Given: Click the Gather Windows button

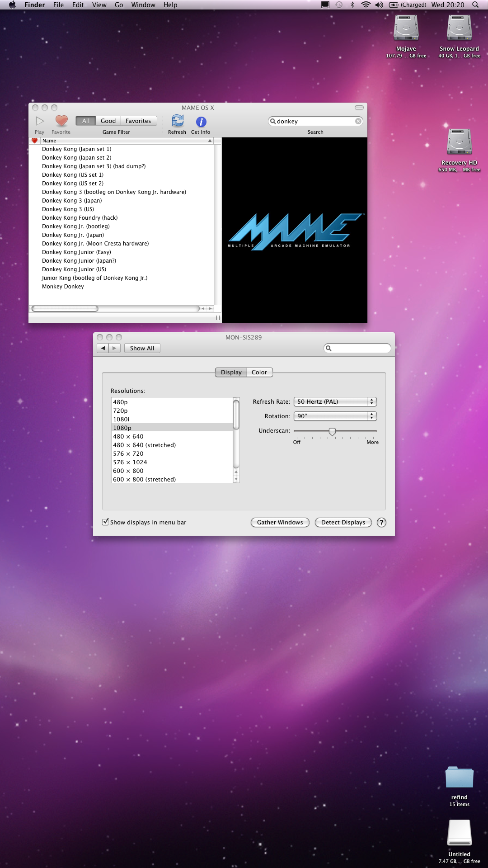Looking at the screenshot, I should pos(280,522).
